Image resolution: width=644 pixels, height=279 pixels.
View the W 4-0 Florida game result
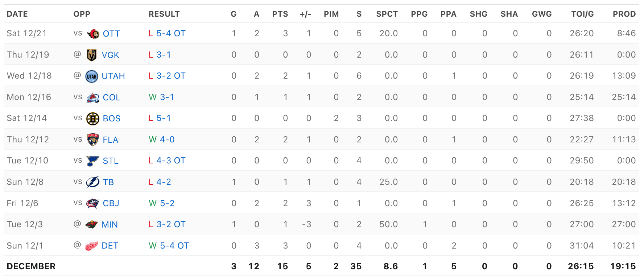coord(162,139)
